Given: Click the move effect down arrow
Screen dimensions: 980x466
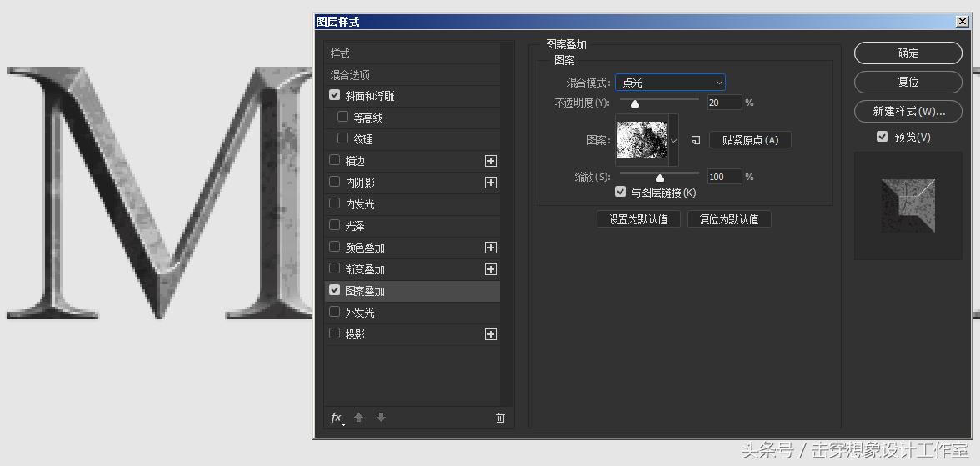Looking at the screenshot, I should click(382, 417).
